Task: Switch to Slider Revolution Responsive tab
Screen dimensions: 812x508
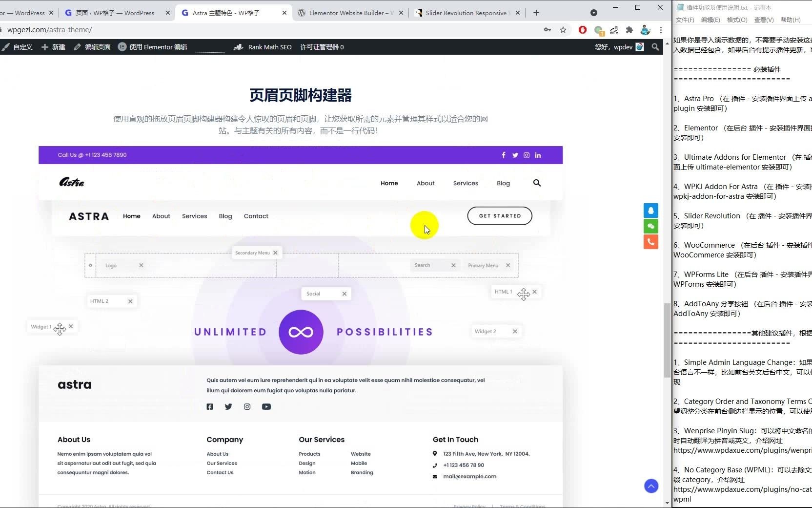Action: (466, 13)
